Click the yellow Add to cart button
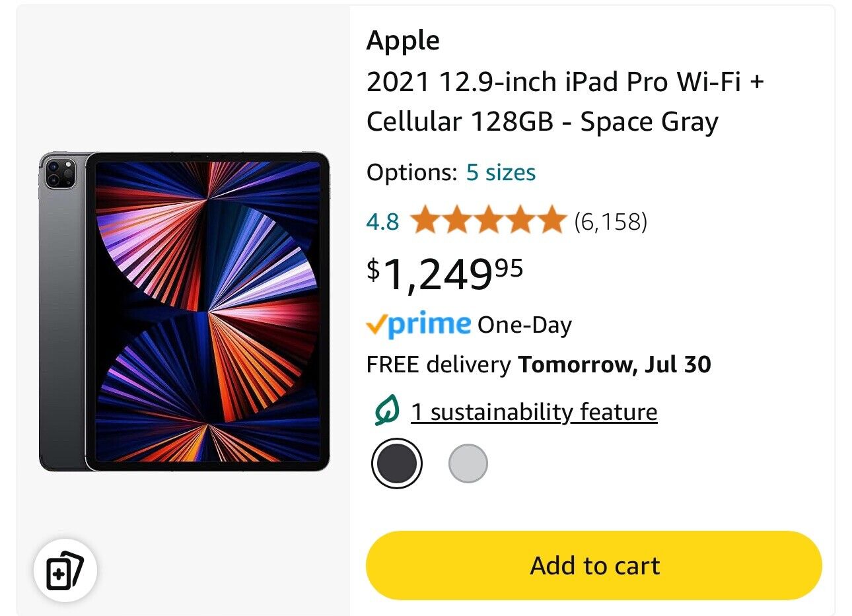Screen dimensions: 852x616 594,565
